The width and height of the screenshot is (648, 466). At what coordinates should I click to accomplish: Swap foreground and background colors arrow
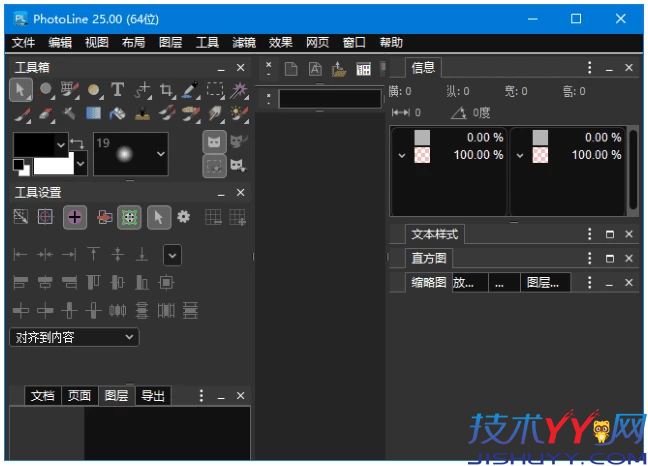pyautogui.click(x=77, y=143)
